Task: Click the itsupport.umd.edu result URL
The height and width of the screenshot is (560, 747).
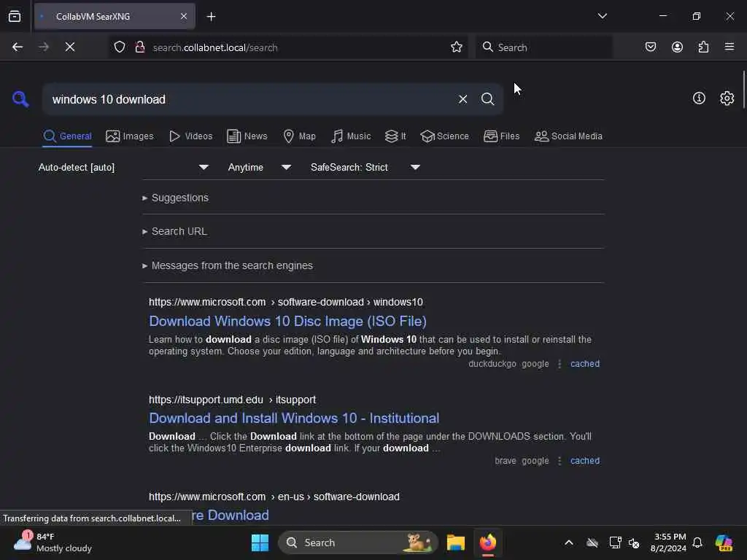Action: pos(232,400)
